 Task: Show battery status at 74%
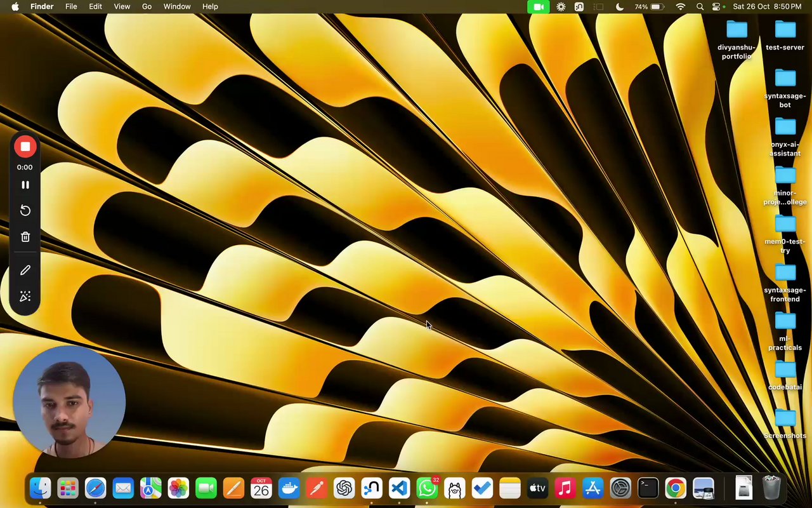[x=649, y=6]
